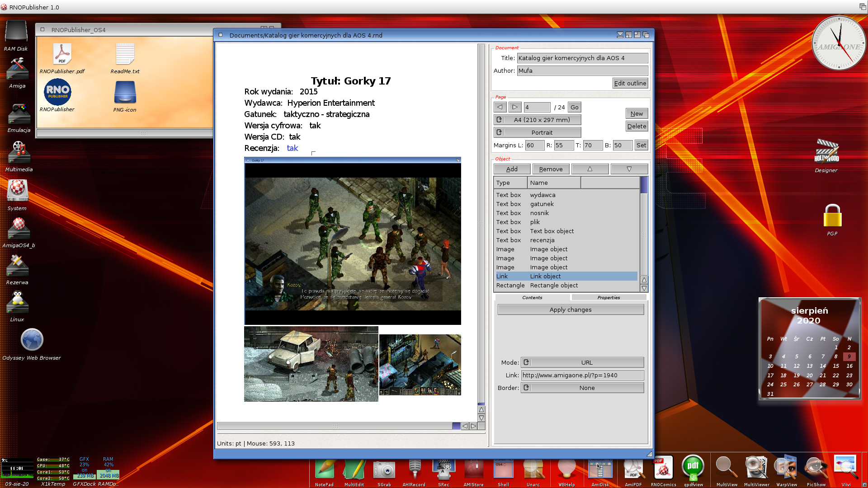Click the white car screenshot image

pyautogui.click(x=311, y=364)
